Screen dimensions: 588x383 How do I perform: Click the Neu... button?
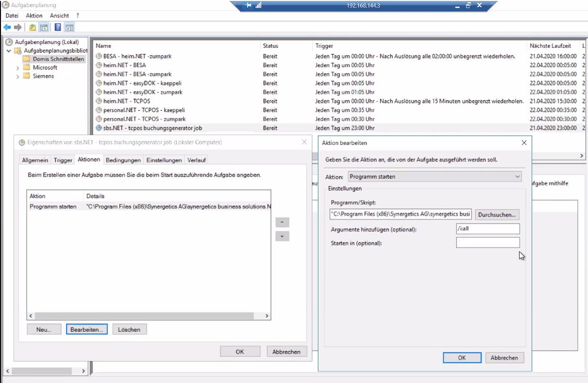coord(44,330)
